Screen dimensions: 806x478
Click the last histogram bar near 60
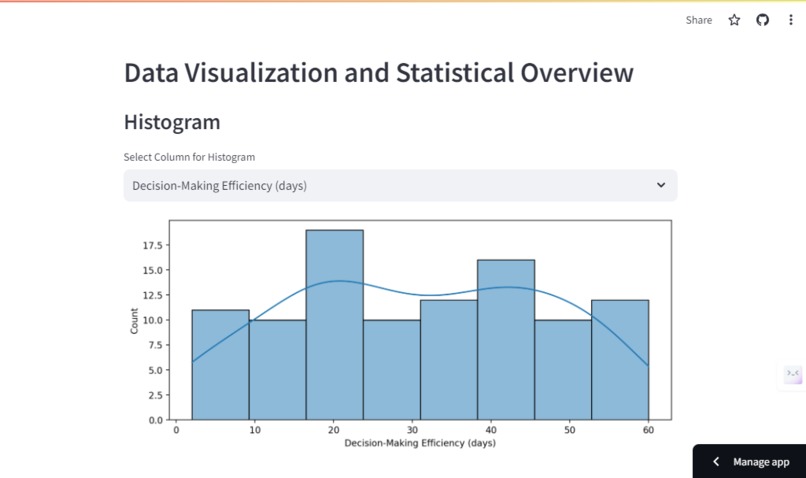point(620,360)
